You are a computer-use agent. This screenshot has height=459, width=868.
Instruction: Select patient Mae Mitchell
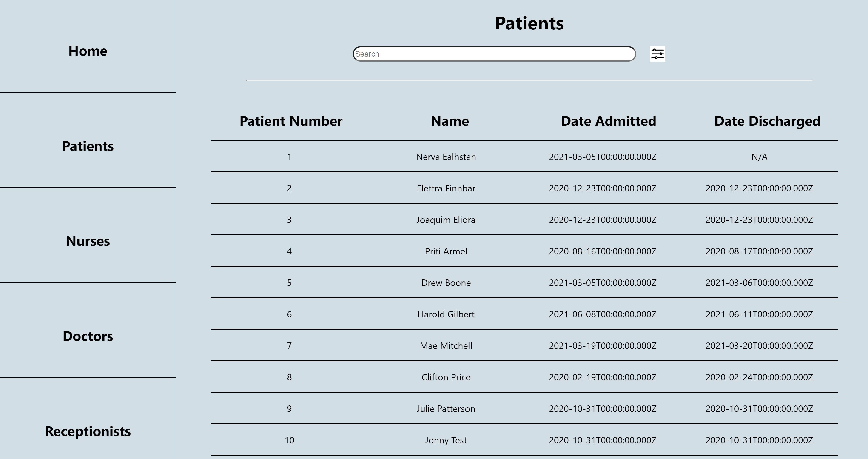[x=446, y=346]
